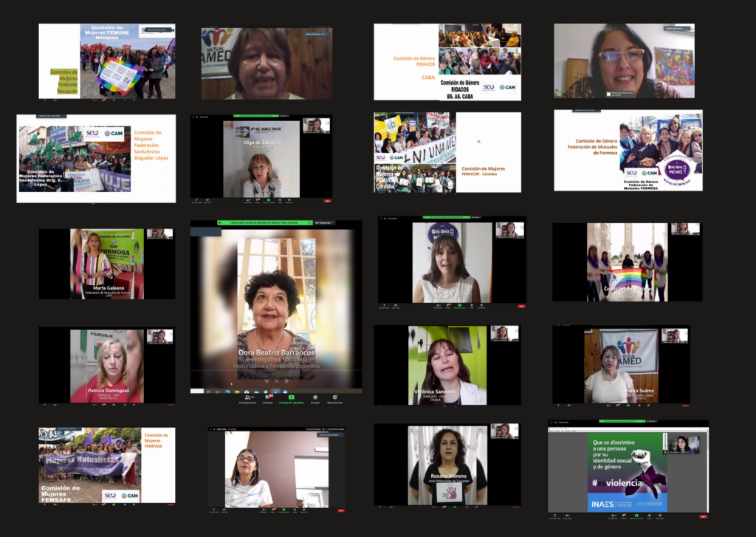Click the green screen-sharing banner above Dora Barrancos
The height and width of the screenshot is (537, 756).
264,222
